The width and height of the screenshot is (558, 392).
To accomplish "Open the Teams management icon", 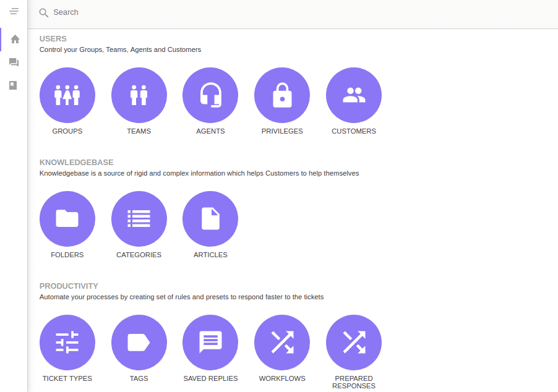I will click(x=139, y=95).
